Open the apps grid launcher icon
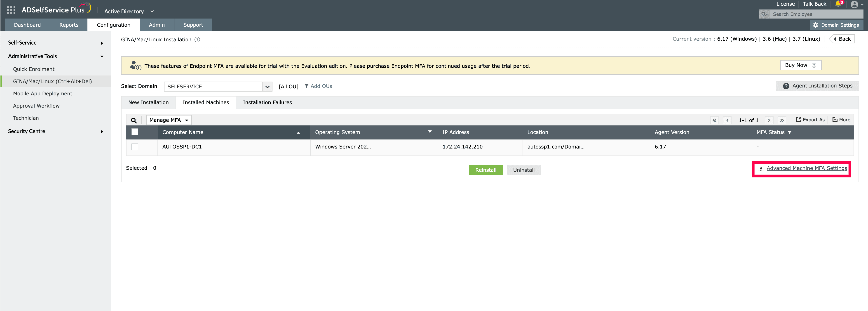This screenshot has width=868, height=311. (11, 10)
